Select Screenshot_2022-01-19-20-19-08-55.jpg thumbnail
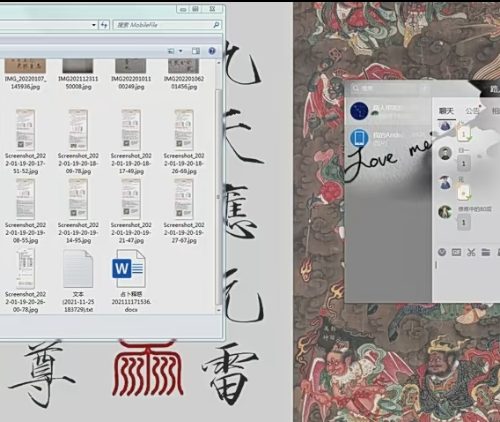Screen dimensions: 500x422 (25, 199)
